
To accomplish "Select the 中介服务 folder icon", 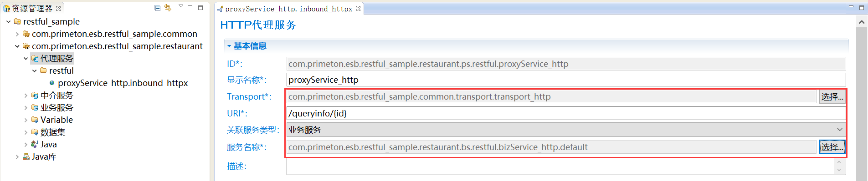I will (x=35, y=96).
